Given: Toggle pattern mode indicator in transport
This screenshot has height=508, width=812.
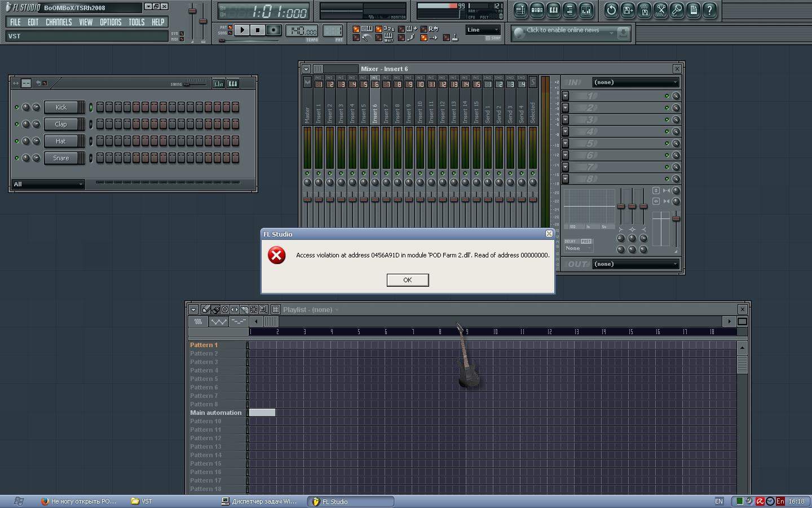Looking at the screenshot, I should point(230,27).
